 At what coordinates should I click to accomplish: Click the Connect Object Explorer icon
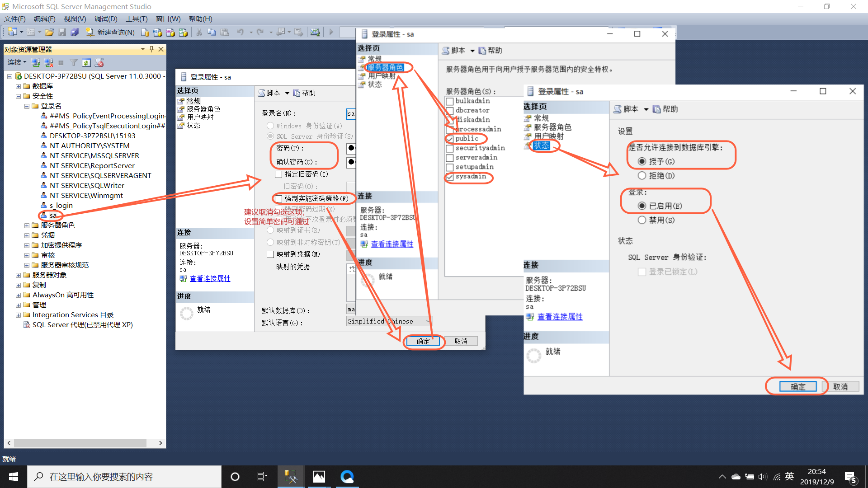(x=36, y=62)
